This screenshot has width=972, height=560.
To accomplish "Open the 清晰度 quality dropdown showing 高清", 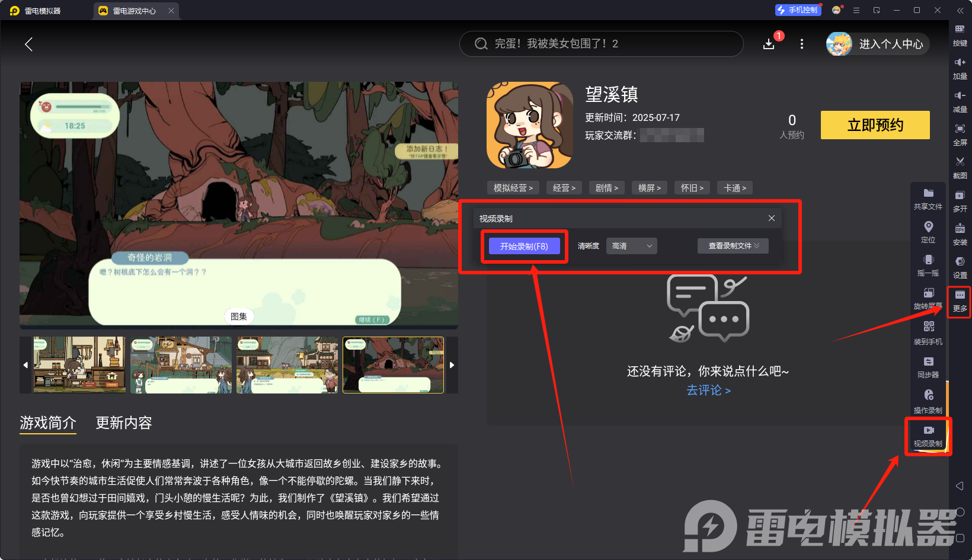I will point(632,246).
